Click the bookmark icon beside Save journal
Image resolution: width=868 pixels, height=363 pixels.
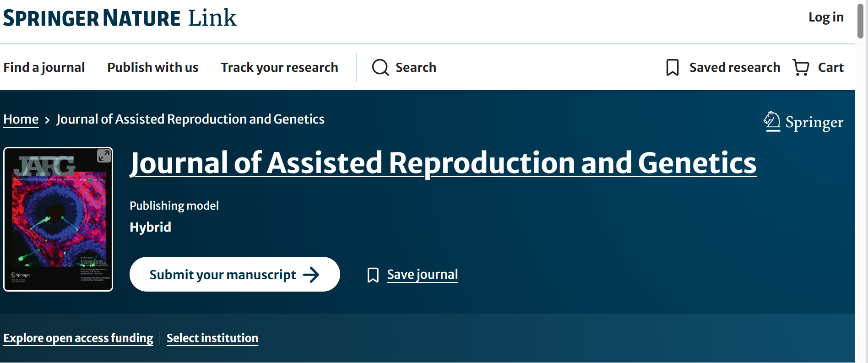(x=373, y=275)
